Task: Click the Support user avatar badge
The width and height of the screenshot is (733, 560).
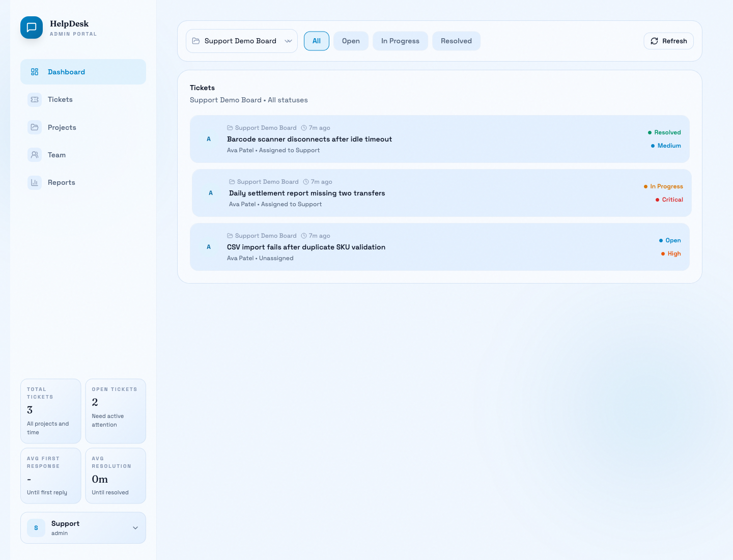Action: point(36,528)
